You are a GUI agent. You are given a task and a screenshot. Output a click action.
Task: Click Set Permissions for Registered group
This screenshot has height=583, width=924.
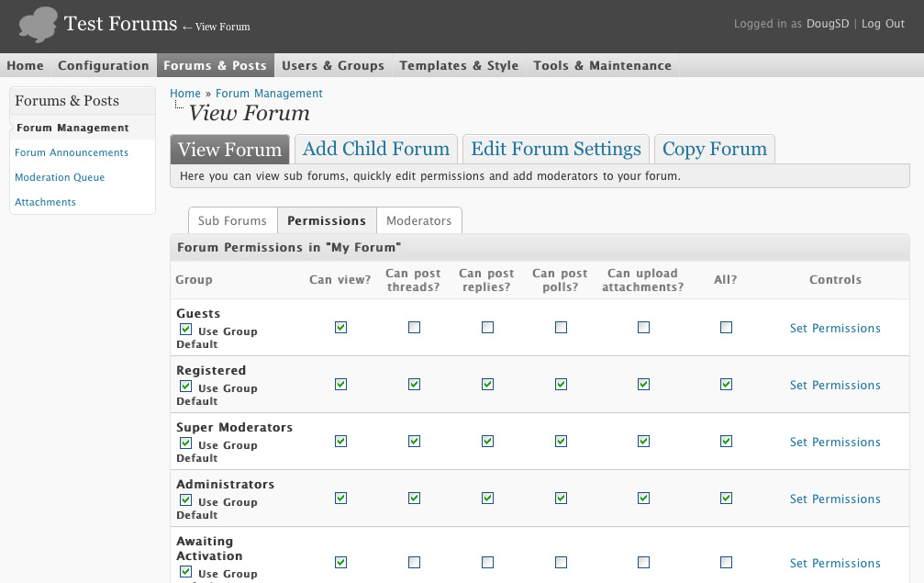pos(835,385)
